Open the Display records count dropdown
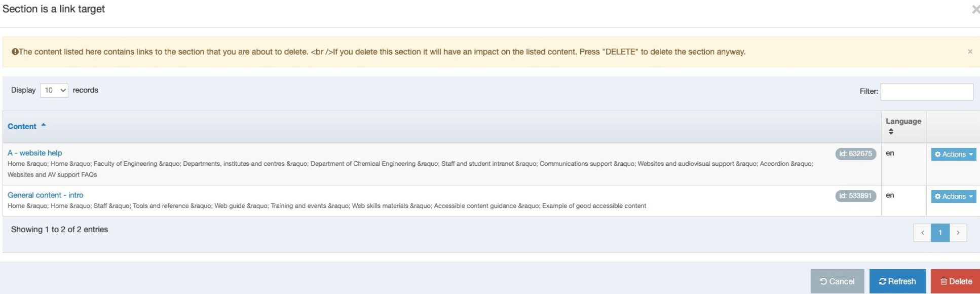Image resolution: width=980 pixels, height=294 pixels. 54,90
